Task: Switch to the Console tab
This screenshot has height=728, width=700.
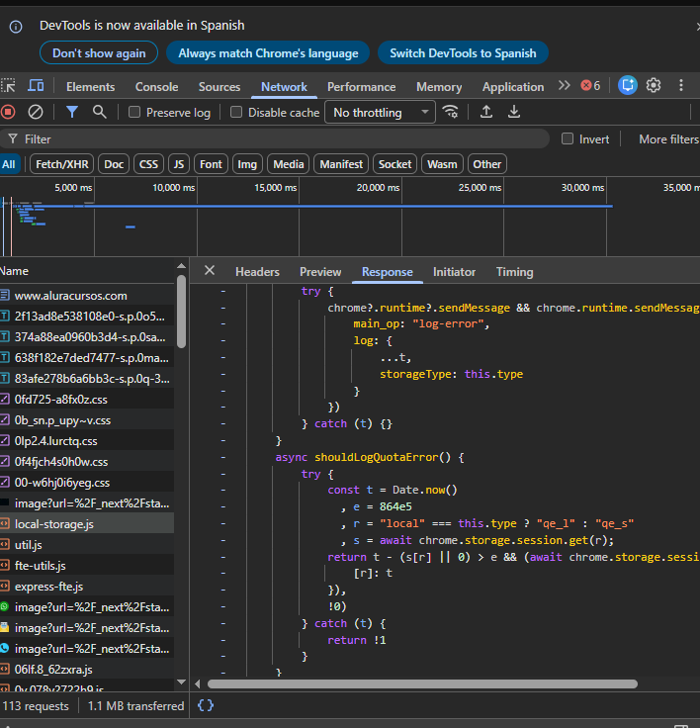Action: (x=156, y=87)
